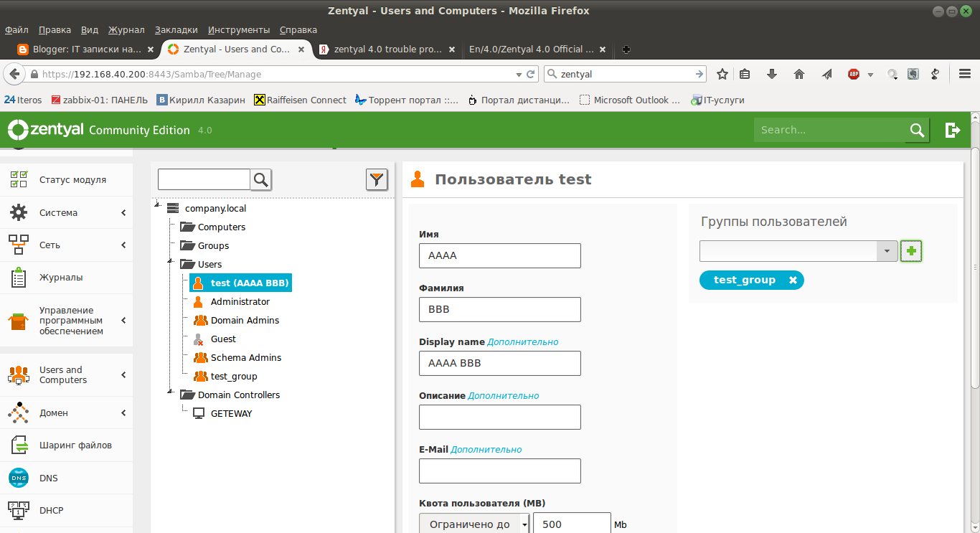Remove test_group with its x icon
The width and height of the screenshot is (980, 533).
[x=793, y=280]
